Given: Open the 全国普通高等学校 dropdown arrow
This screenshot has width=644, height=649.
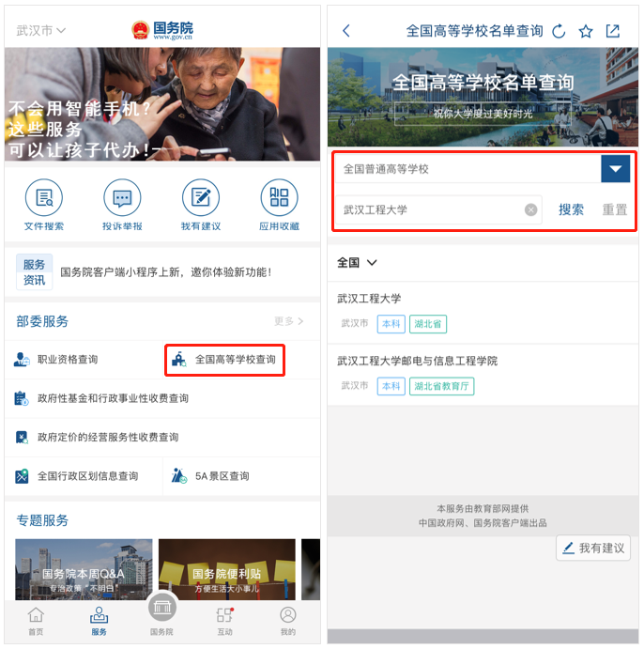Looking at the screenshot, I should coord(616,168).
